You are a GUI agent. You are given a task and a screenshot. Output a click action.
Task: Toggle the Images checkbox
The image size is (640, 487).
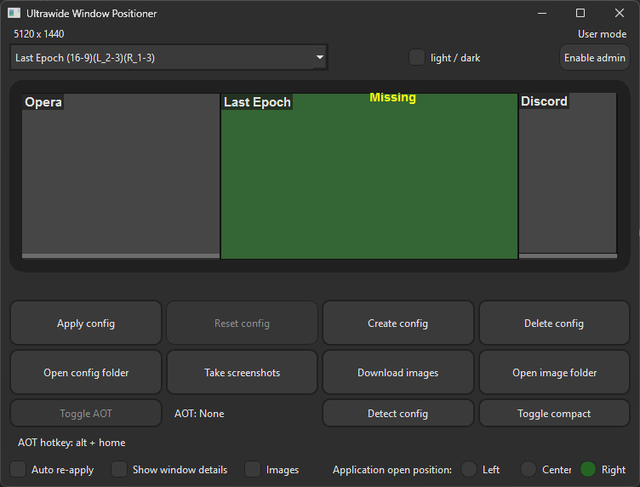253,469
